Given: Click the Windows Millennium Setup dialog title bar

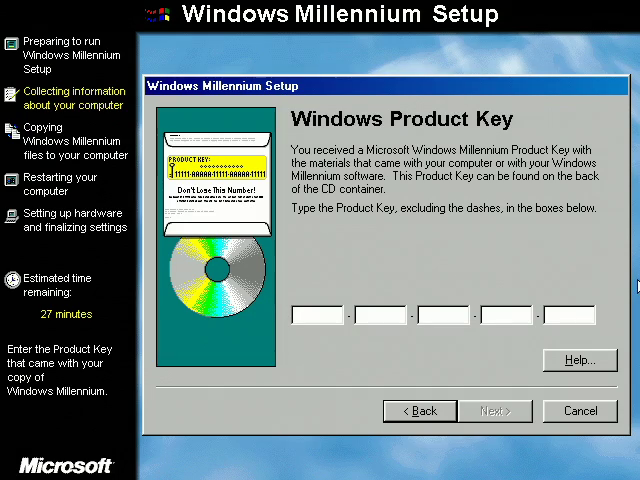Looking at the screenshot, I should coord(386,86).
